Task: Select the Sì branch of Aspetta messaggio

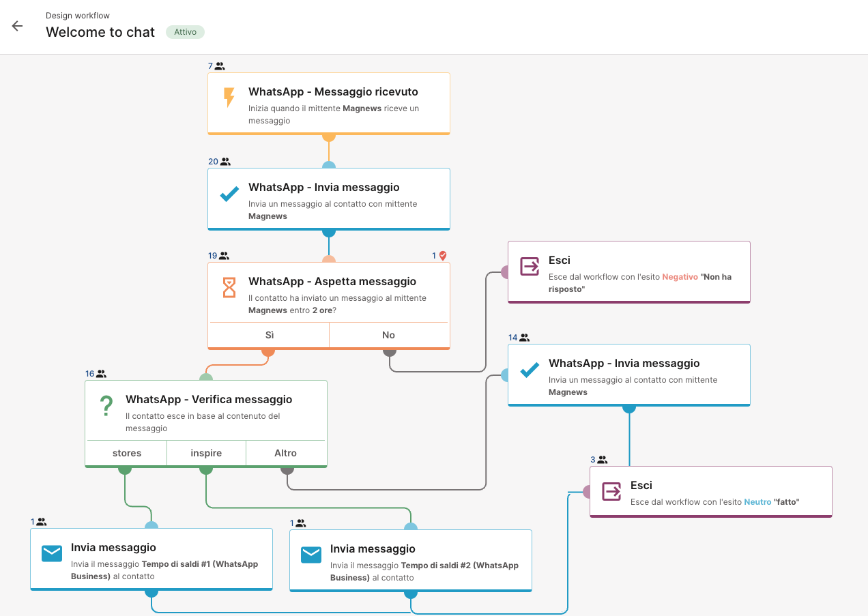Action: 269,335
